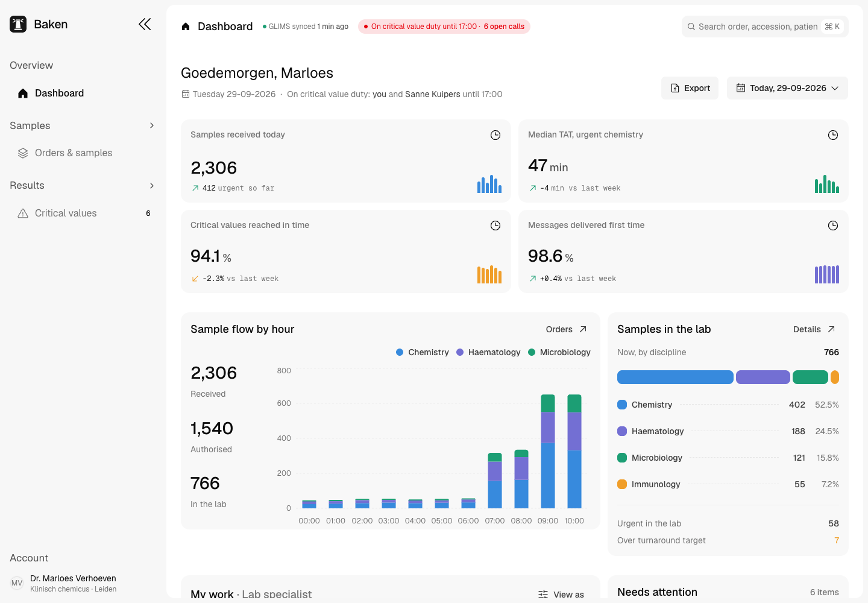Image resolution: width=868 pixels, height=603 pixels.
Task: Open the Today, 29-09-2026 date dropdown
Action: pos(787,88)
